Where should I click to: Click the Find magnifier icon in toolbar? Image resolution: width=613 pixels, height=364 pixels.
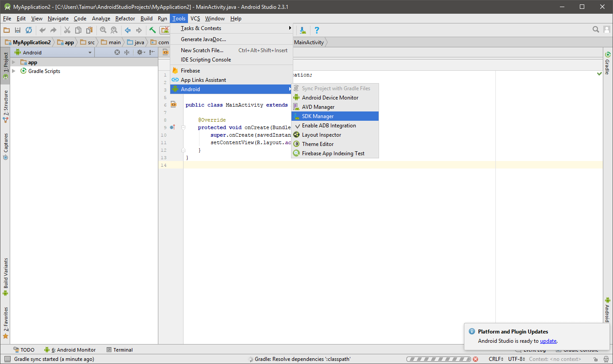pyautogui.click(x=103, y=30)
